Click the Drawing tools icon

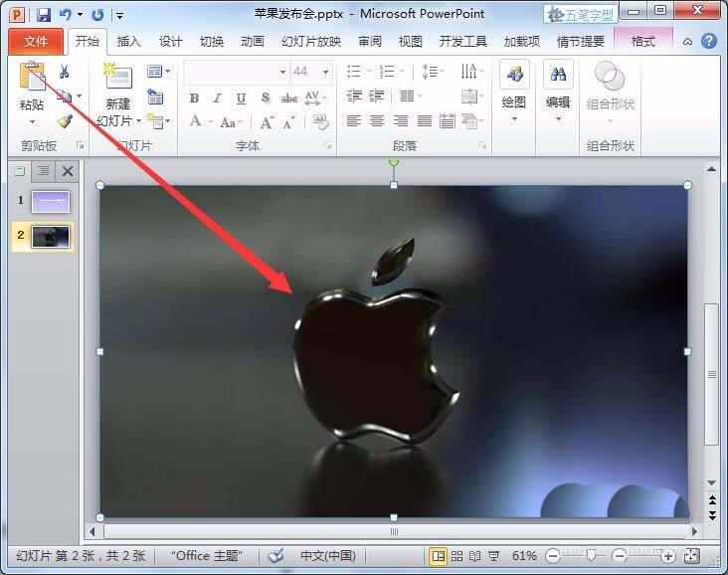514,75
